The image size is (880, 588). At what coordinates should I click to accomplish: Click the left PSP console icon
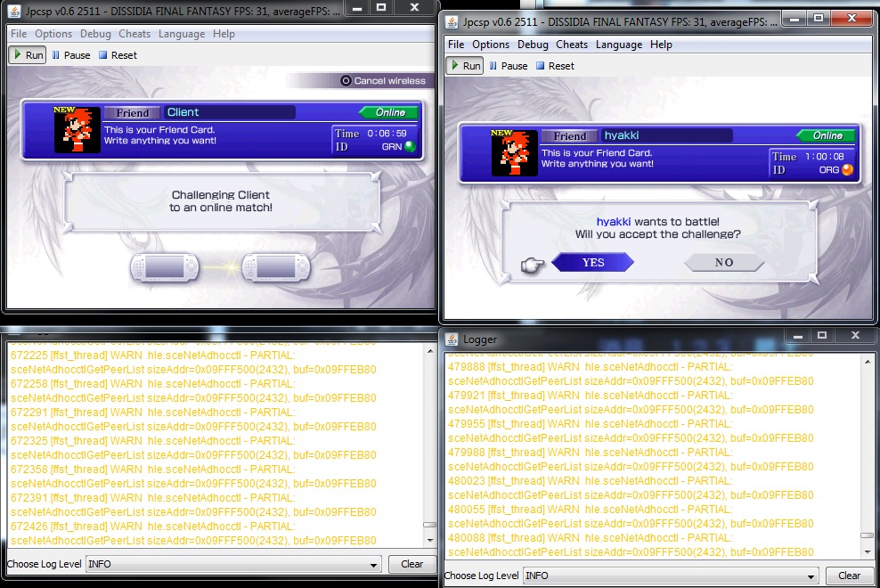pos(165,267)
